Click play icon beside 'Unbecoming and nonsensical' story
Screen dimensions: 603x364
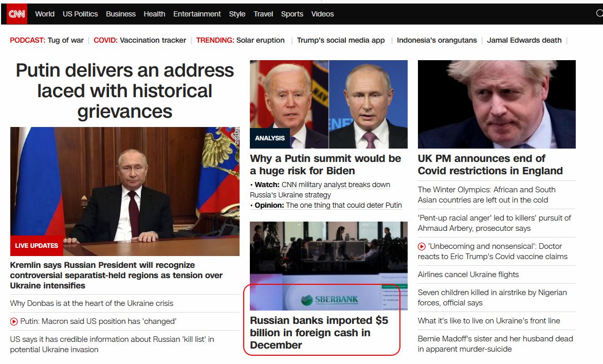422,246
